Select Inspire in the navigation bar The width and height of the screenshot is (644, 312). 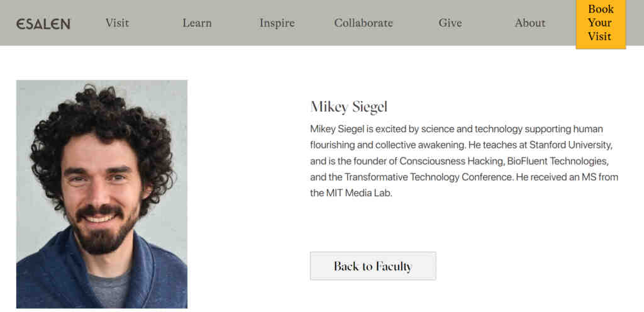point(277,23)
